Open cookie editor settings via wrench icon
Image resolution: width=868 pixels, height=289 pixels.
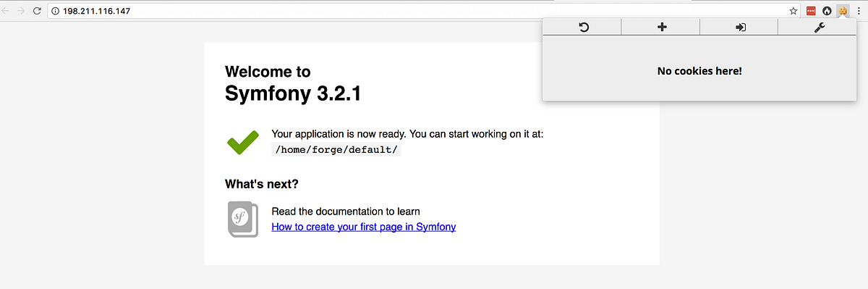(x=819, y=27)
